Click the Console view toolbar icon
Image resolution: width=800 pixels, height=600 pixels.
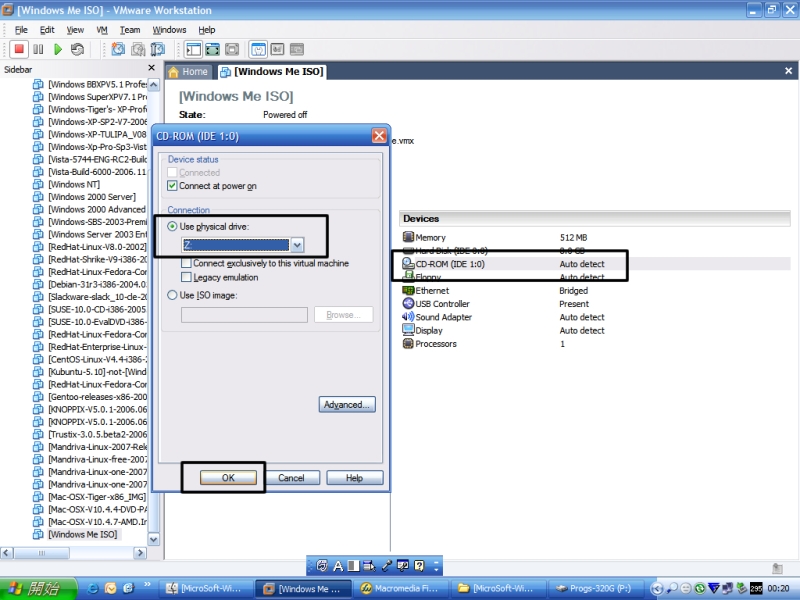(278, 49)
